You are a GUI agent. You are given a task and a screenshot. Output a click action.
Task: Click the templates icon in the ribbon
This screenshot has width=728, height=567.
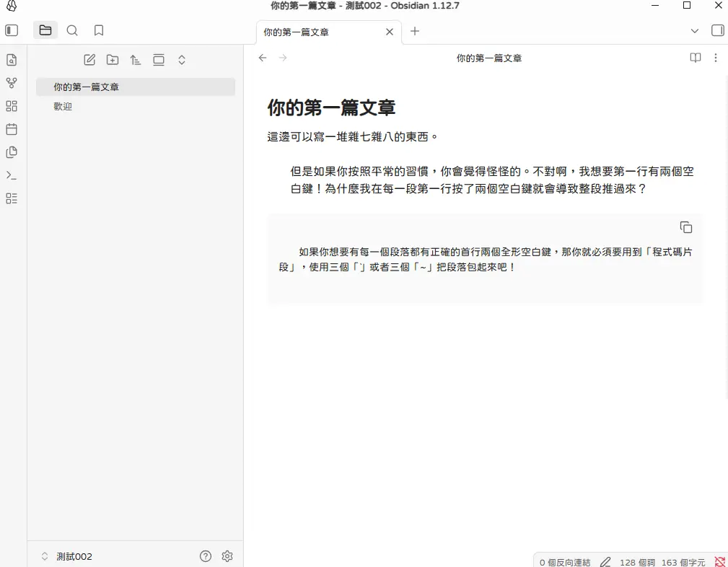click(x=11, y=152)
